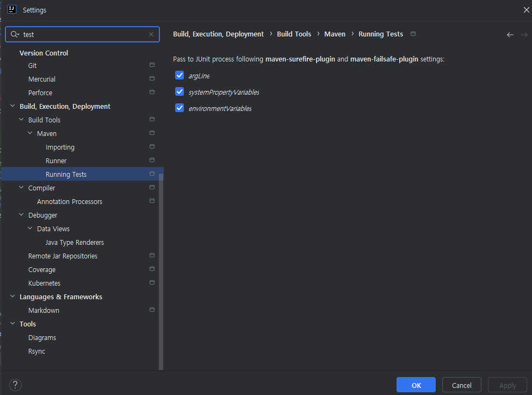Click the project-level icon next to Runner

click(x=152, y=160)
